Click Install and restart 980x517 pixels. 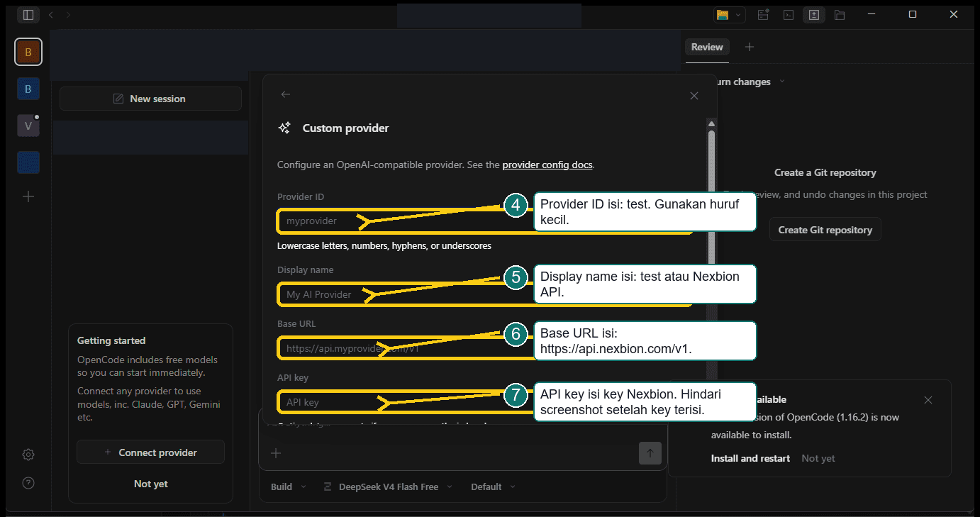[x=750, y=458]
